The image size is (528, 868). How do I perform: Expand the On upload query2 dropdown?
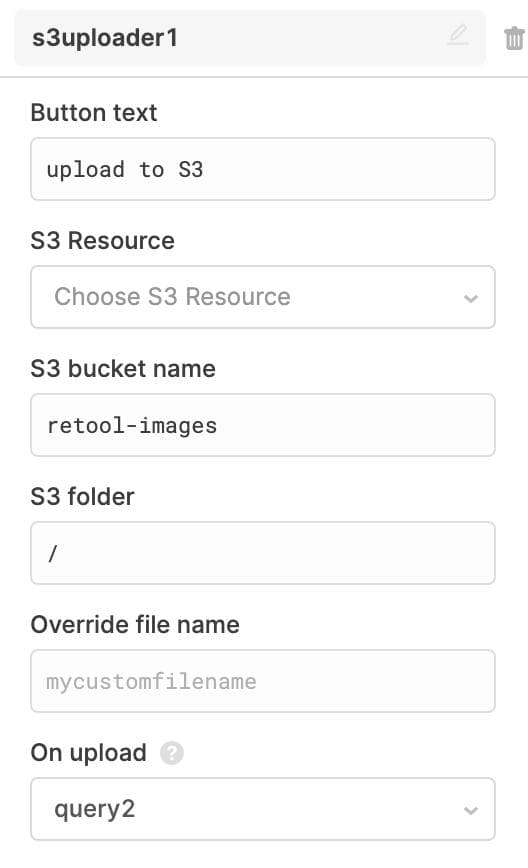tap(263, 809)
